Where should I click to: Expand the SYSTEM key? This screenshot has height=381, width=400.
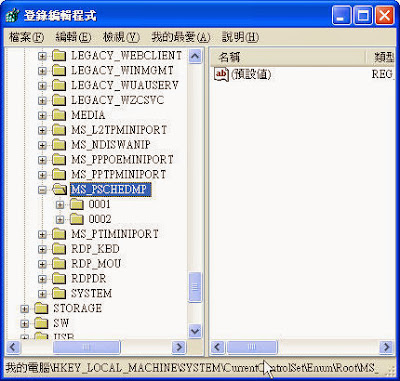(42, 294)
